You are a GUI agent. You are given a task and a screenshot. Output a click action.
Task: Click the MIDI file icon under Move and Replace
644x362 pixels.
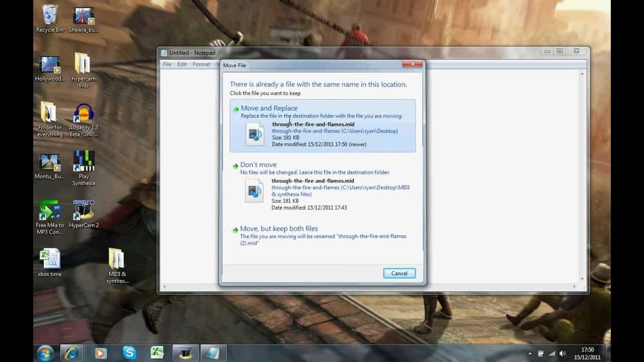[255, 134]
